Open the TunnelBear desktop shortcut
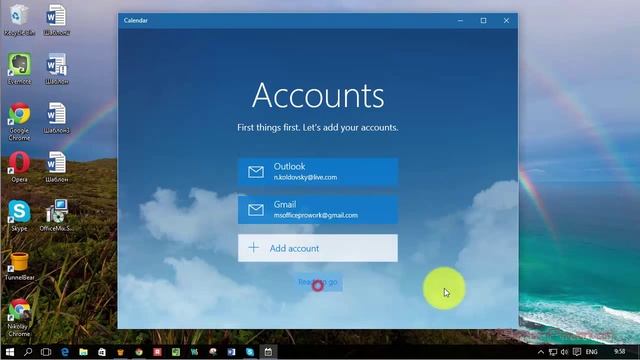The image size is (640, 360). click(x=19, y=266)
